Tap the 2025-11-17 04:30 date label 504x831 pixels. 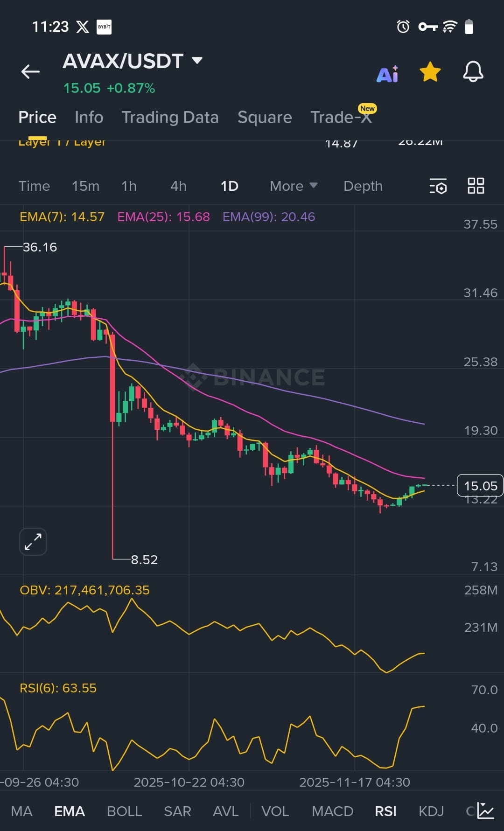[355, 782]
